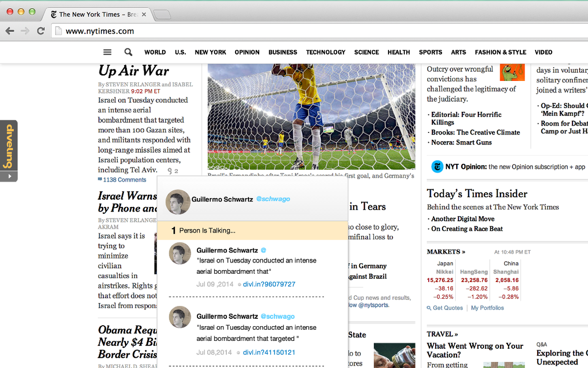Open the @nytsports link
Image resolution: width=588 pixels, height=368 pixels.
pos(373,305)
